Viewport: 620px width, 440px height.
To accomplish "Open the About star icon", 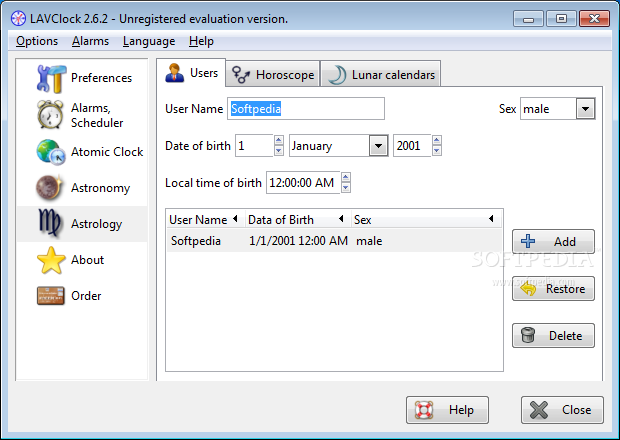I will (x=51, y=260).
